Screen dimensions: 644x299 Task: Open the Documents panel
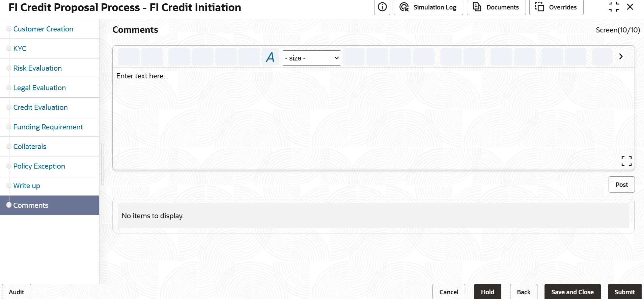(496, 7)
